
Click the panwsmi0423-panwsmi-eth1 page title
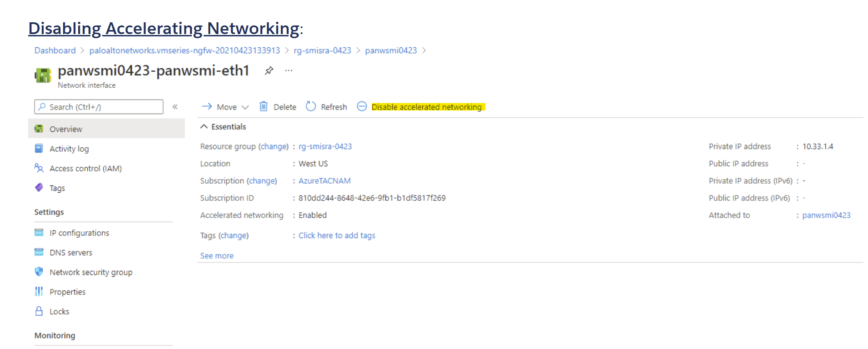coord(154,71)
